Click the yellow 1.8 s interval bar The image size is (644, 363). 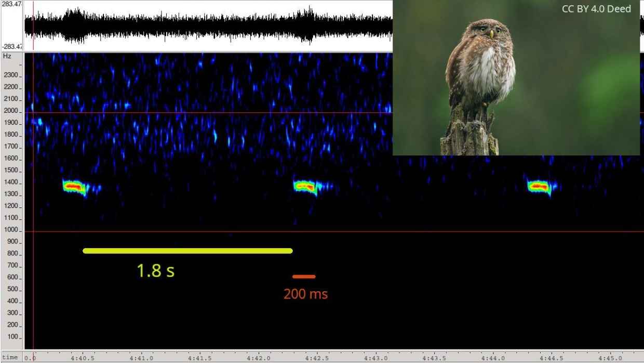coord(187,251)
